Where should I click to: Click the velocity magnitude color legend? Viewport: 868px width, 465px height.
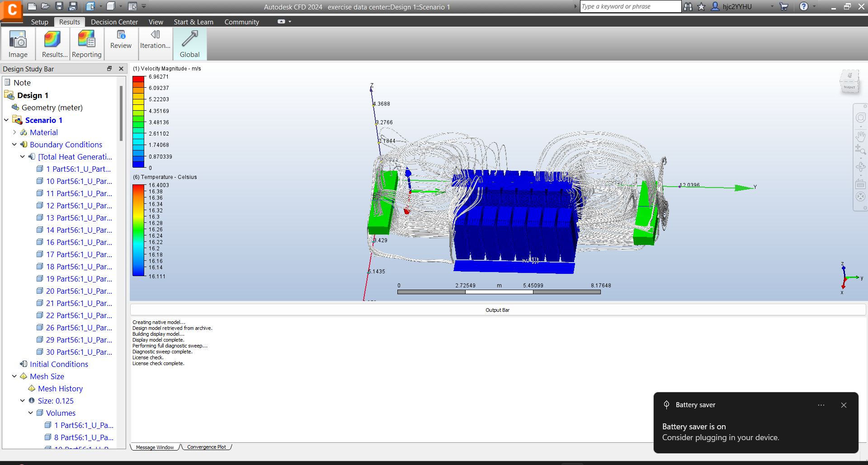(138, 122)
